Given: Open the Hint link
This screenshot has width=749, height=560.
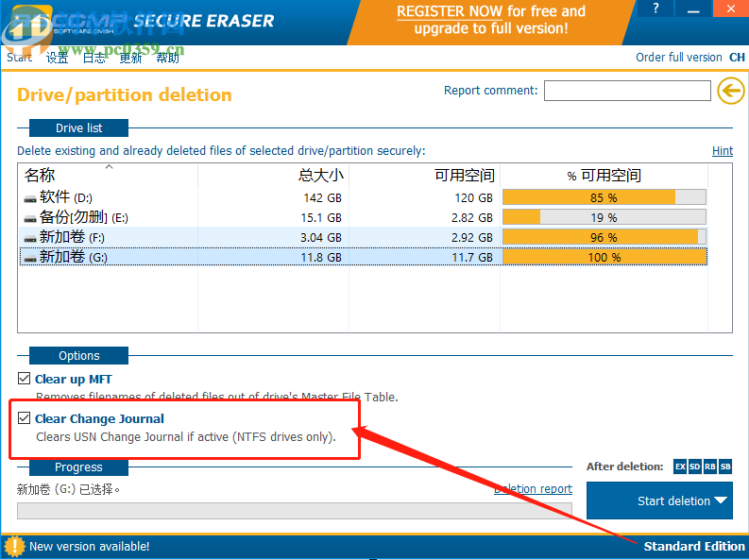Looking at the screenshot, I should pyautogui.click(x=723, y=151).
